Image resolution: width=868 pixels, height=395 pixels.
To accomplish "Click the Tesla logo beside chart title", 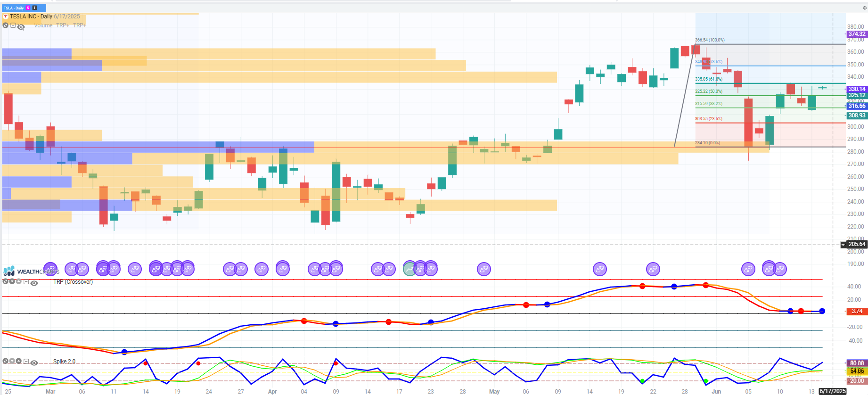I will [x=6, y=16].
